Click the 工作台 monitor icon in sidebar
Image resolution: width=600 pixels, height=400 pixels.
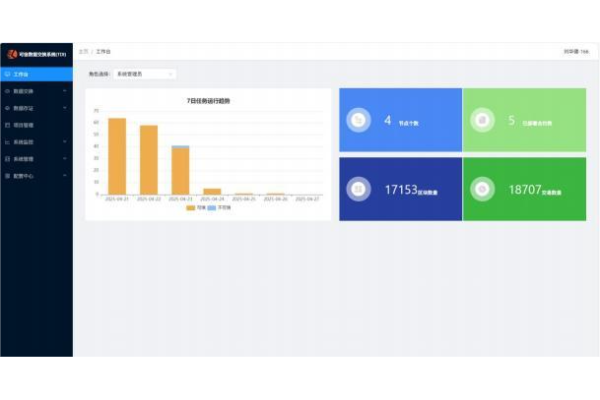pos(8,74)
